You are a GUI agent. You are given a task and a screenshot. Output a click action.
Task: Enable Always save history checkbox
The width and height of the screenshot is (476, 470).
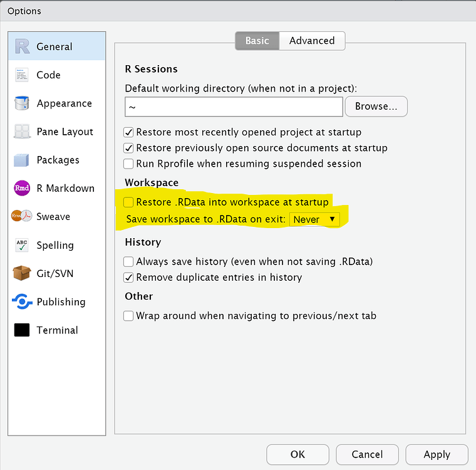point(128,261)
